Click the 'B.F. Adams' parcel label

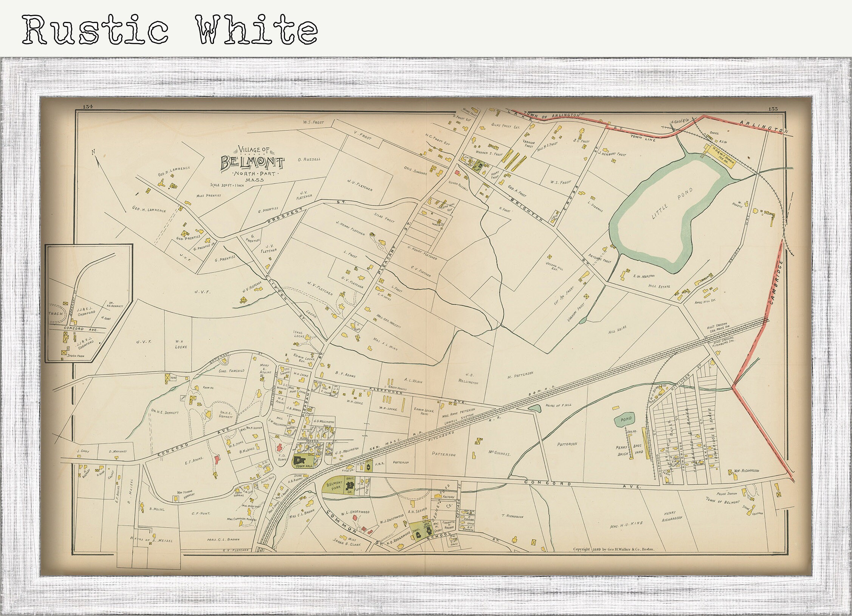point(345,375)
